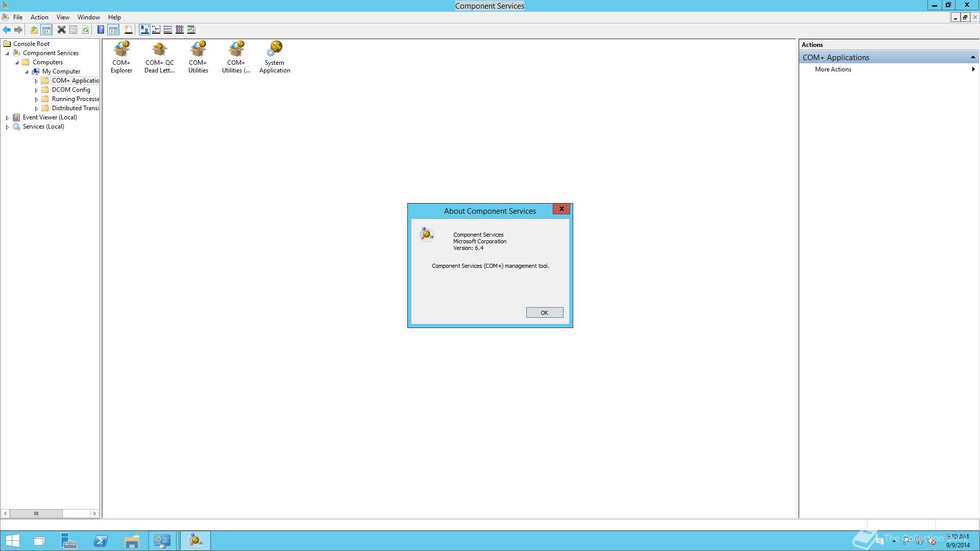
Task: Select the System Application icon
Action: click(275, 57)
